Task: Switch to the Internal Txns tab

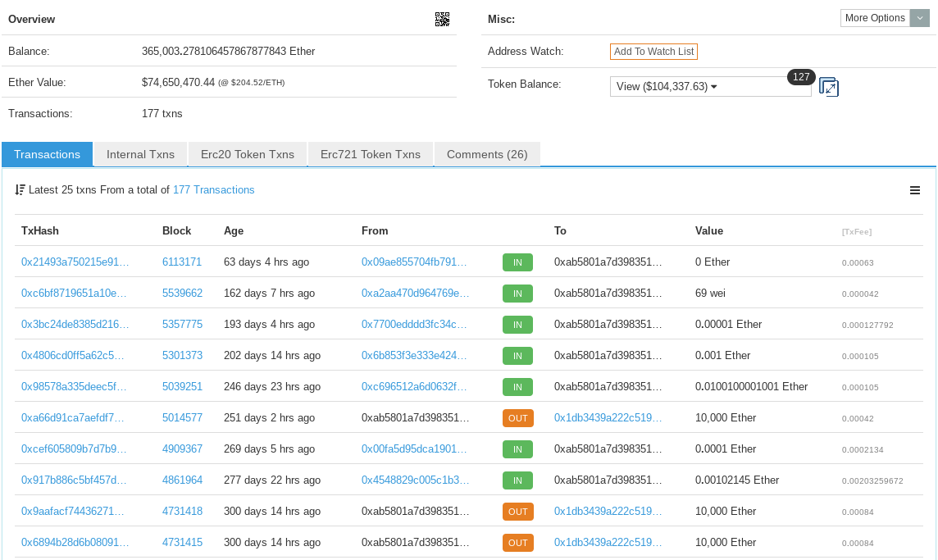Action: (x=140, y=154)
